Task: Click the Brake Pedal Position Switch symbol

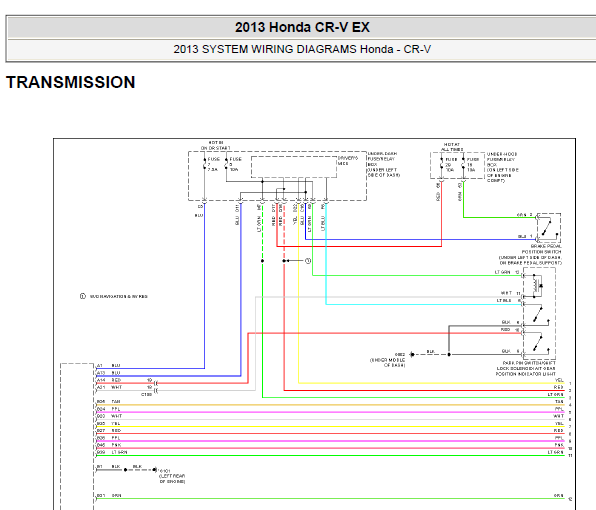Action: click(548, 228)
